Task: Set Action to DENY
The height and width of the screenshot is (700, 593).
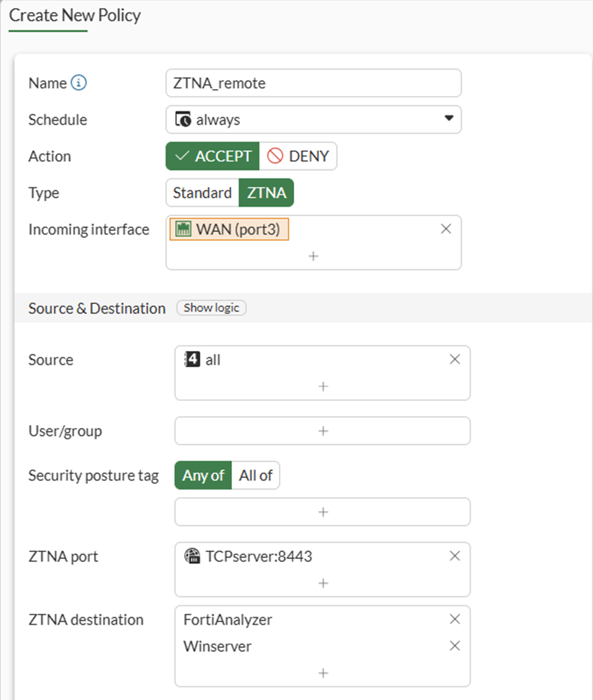Action: click(298, 156)
